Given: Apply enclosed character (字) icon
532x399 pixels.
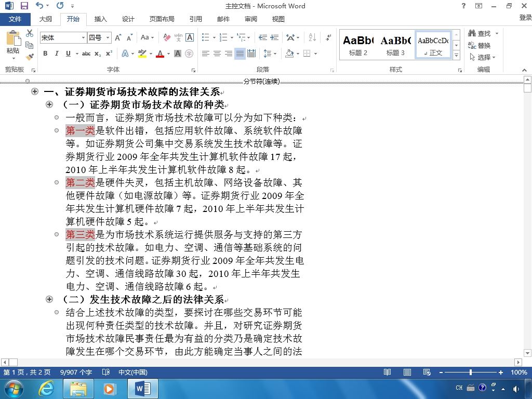Looking at the screenshot, I should click(x=189, y=54).
